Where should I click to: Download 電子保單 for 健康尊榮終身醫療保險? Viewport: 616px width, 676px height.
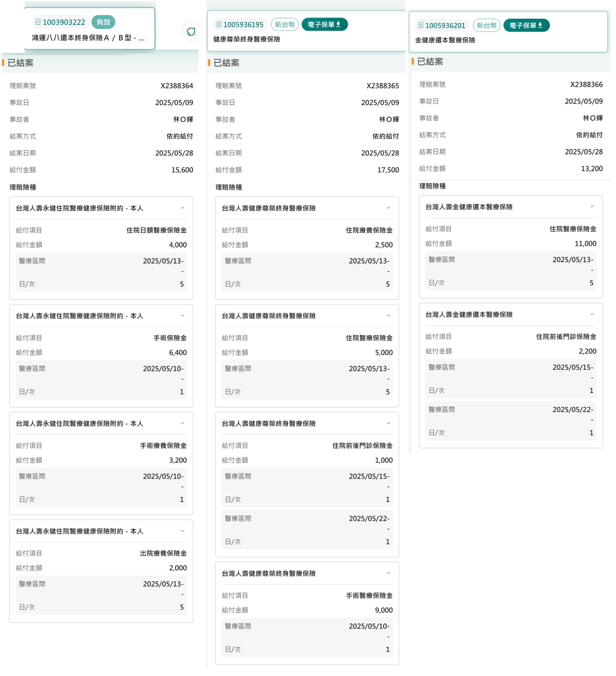[324, 24]
